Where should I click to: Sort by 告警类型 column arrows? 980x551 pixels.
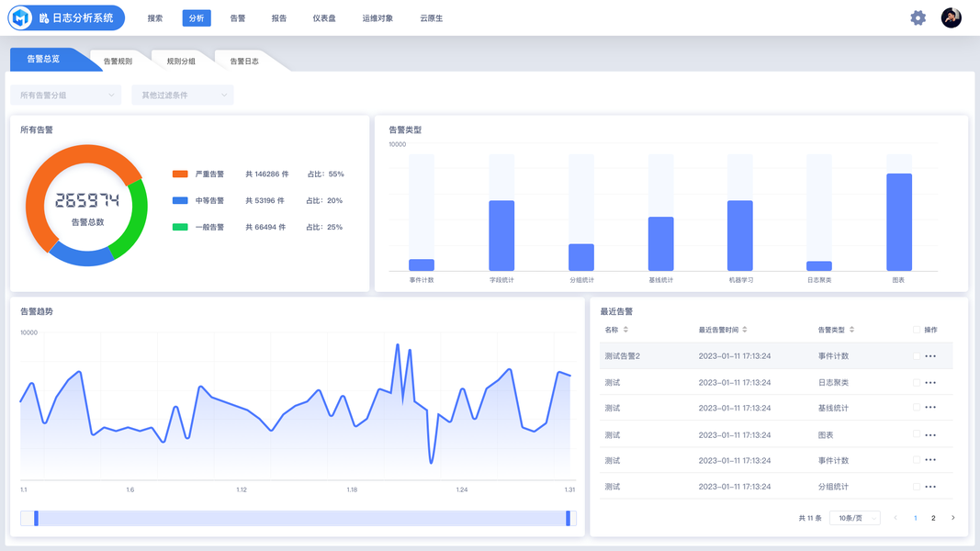click(852, 330)
